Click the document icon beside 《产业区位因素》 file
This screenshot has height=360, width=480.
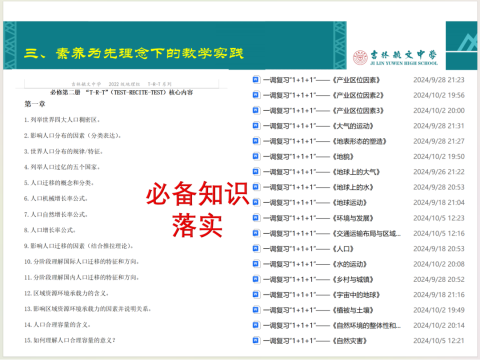(x=256, y=80)
